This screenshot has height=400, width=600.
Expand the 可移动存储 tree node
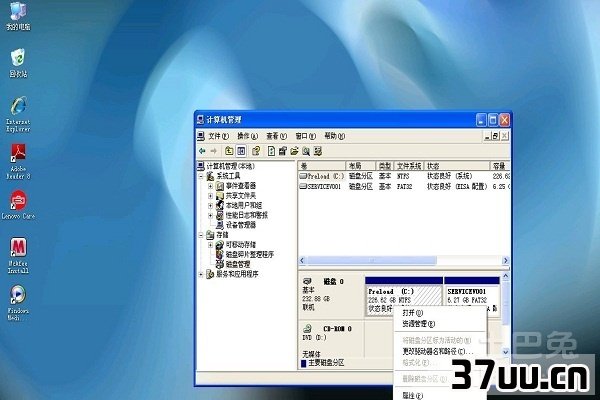(210, 245)
